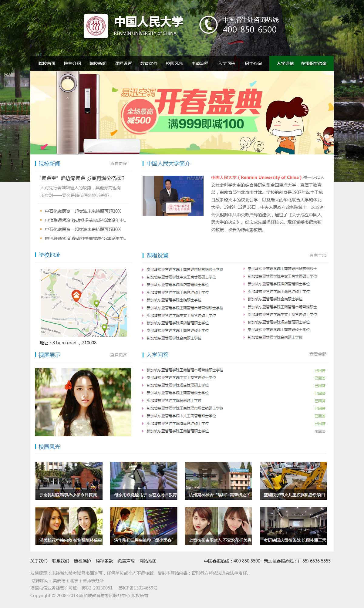364x608 pixels.
Task: Open the video showcase girl photo
Action: [83, 402]
